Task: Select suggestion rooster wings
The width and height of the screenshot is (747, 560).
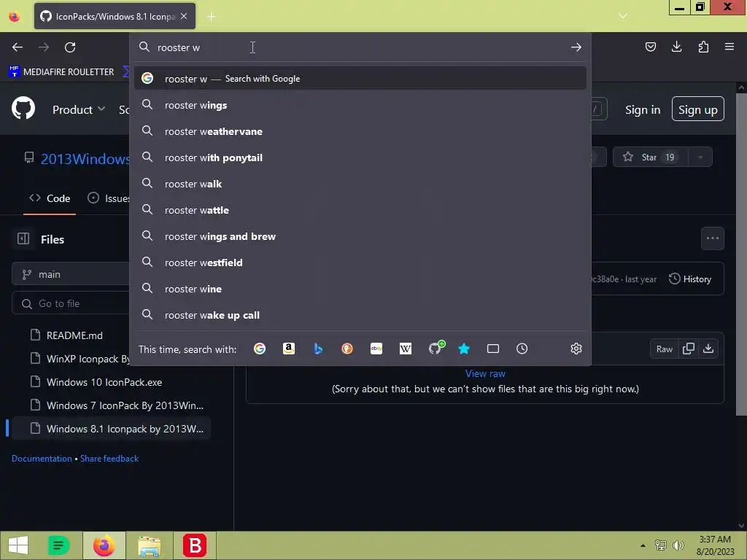Action: point(360,105)
